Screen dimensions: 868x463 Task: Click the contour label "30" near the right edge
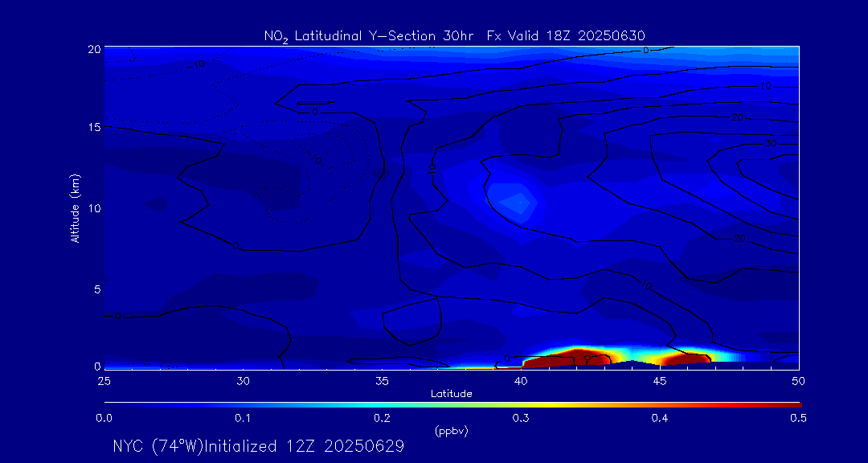tap(771, 143)
